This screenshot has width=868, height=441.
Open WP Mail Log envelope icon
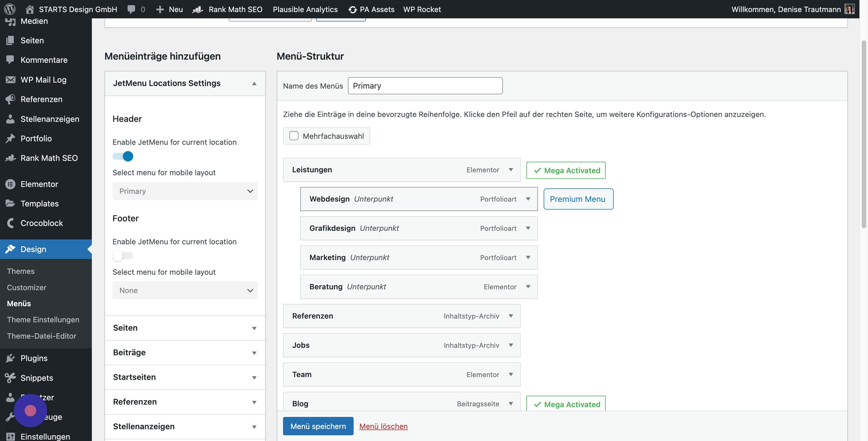pyautogui.click(x=10, y=80)
